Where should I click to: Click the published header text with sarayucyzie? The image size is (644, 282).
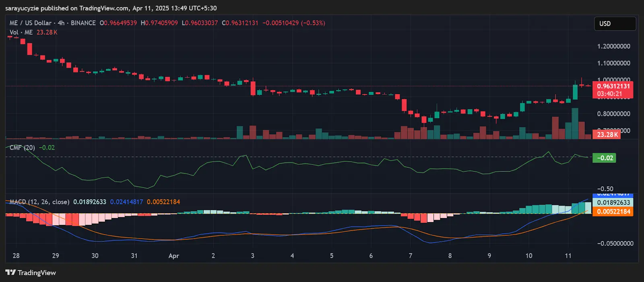[x=111, y=8]
